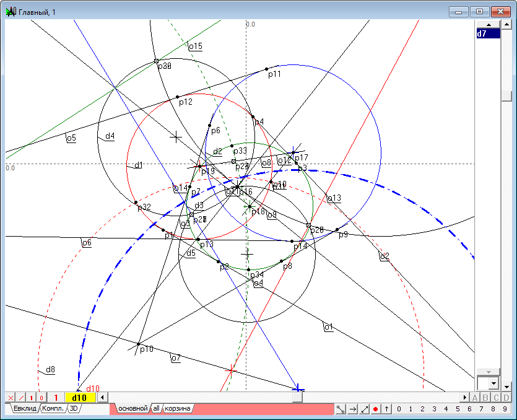The width and height of the screenshot is (517, 420).
Task: Click line label o6
Action: (x=87, y=243)
